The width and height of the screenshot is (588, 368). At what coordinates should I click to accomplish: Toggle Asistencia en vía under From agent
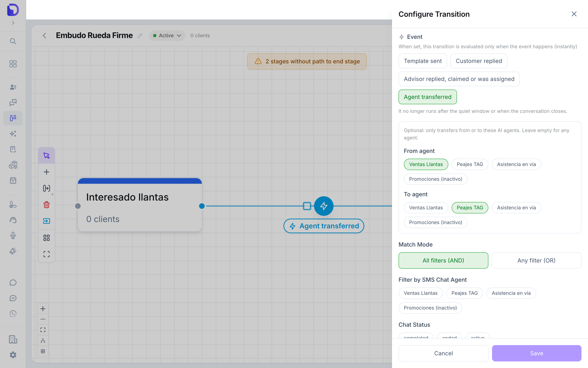click(516, 164)
